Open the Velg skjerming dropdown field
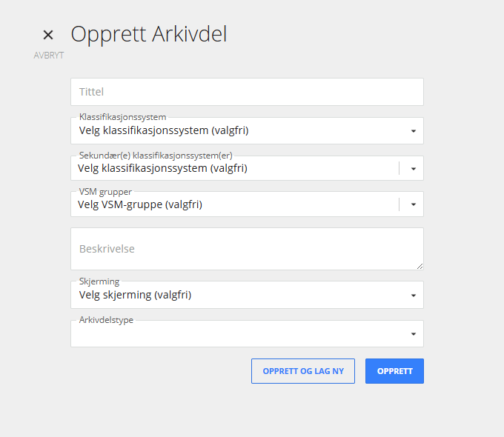 click(x=247, y=295)
